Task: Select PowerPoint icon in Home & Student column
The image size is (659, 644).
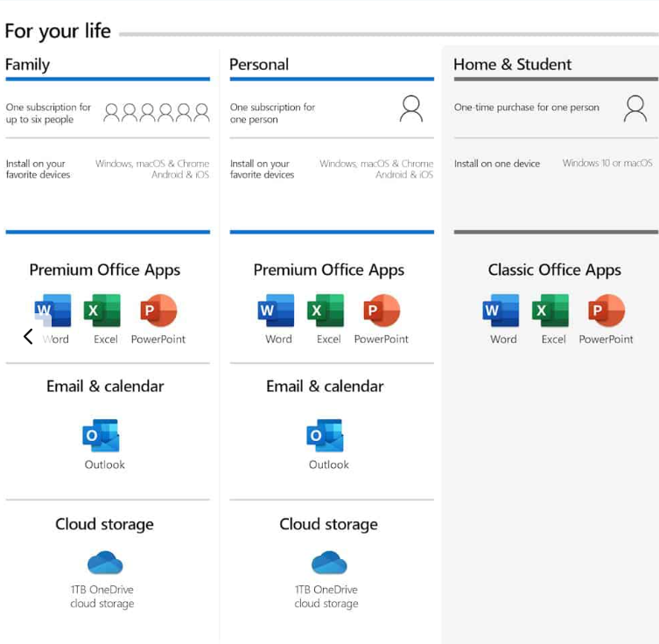Action: [x=606, y=311]
